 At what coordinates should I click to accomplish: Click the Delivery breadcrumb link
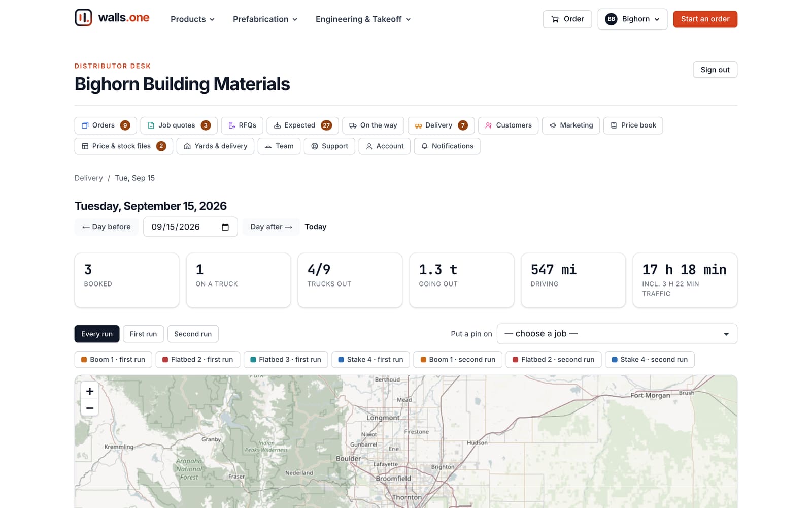(x=89, y=178)
